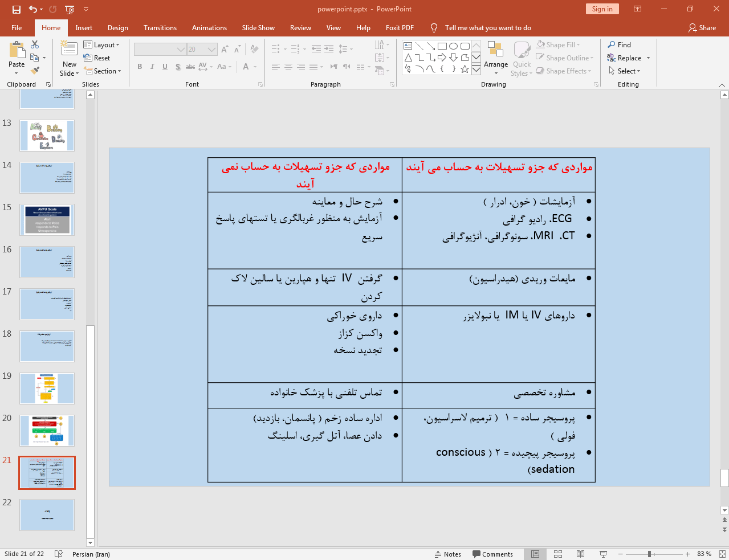
Task: Toggle the Notes pane
Action: [x=448, y=554]
